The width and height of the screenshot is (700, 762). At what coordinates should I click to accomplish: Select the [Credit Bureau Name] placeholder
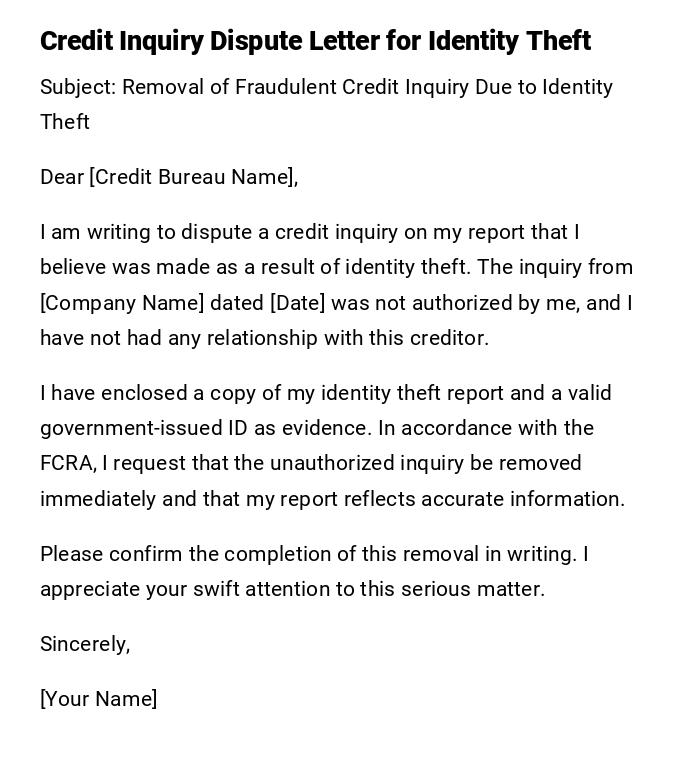pos(192,177)
